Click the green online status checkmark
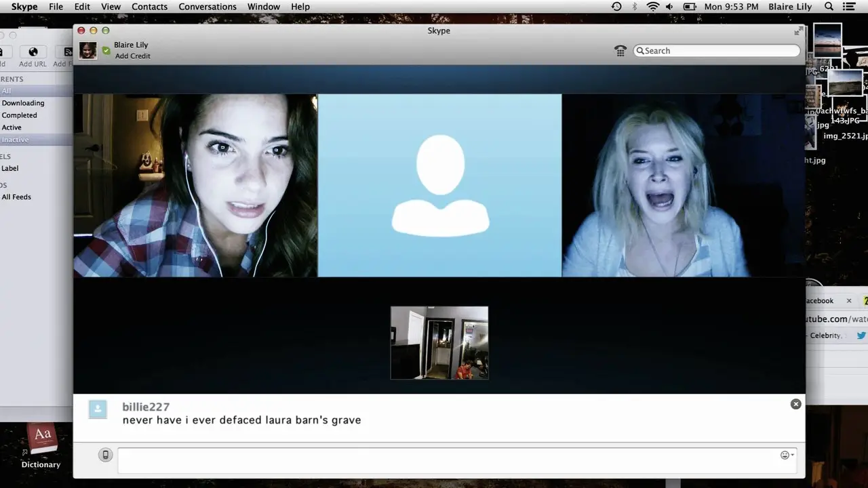 click(x=106, y=50)
